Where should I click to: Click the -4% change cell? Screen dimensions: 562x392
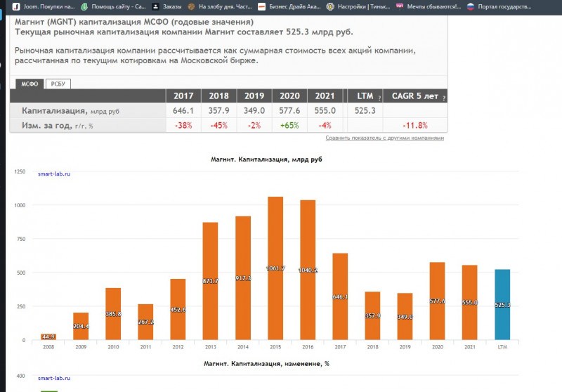pyautogui.click(x=325, y=126)
